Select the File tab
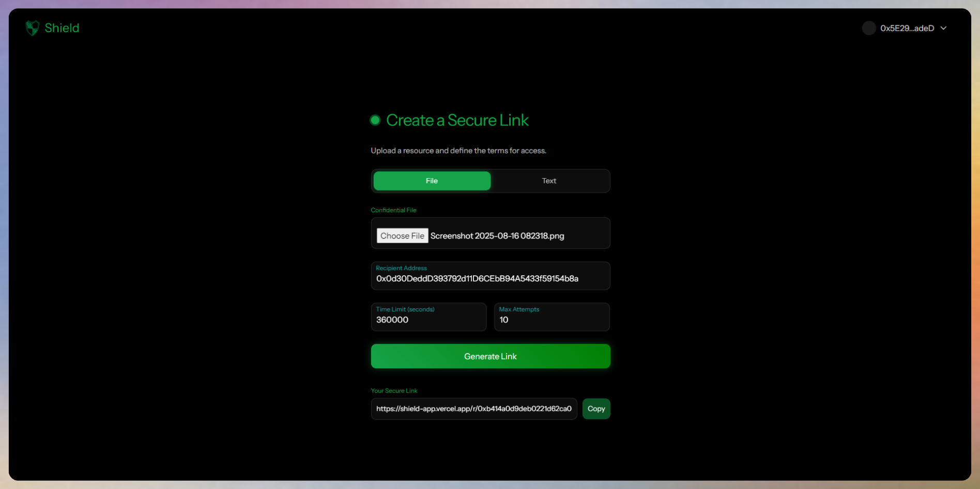The height and width of the screenshot is (489, 980). (432, 181)
